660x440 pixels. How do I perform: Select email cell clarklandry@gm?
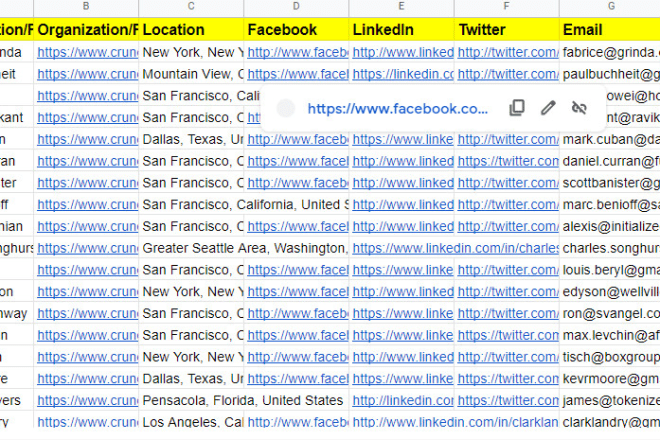point(610,421)
